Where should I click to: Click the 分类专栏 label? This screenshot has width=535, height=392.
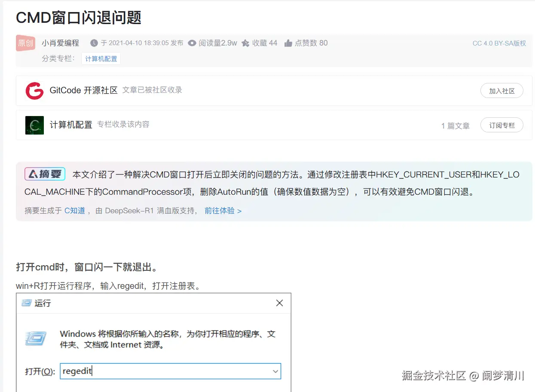[x=58, y=58]
